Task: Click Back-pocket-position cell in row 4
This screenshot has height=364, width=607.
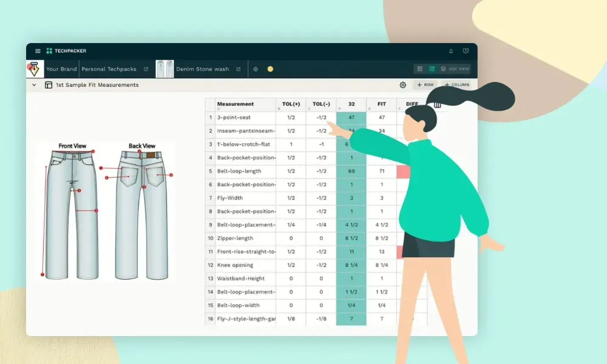Action: coord(245,158)
